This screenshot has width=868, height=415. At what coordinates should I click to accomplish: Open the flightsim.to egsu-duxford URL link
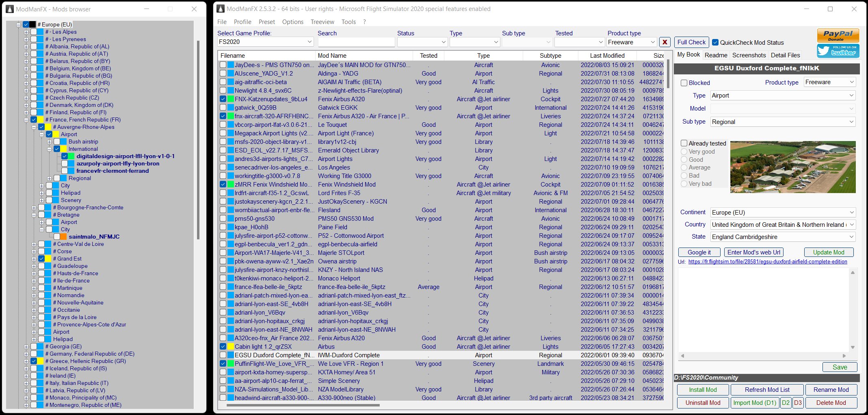point(768,262)
